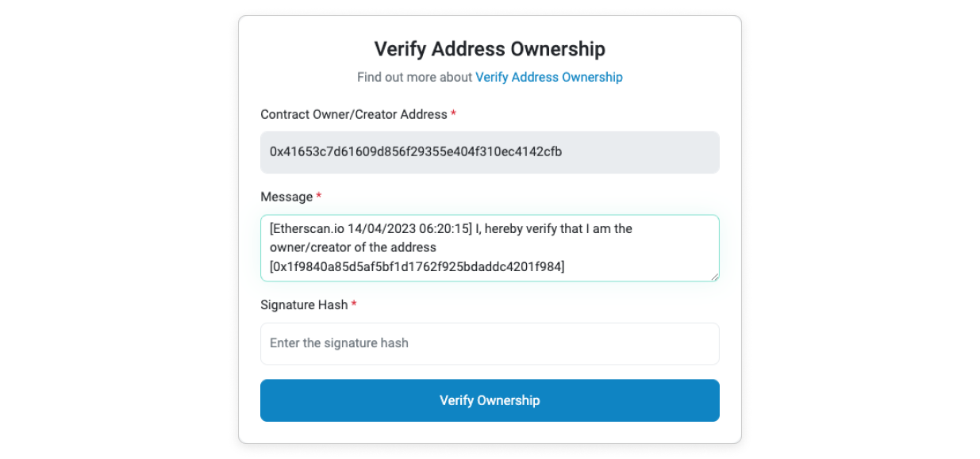This screenshot has height=459, width=980.
Task: Click the "Enter the signature hash" placeholder text
Action: coord(339,343)
